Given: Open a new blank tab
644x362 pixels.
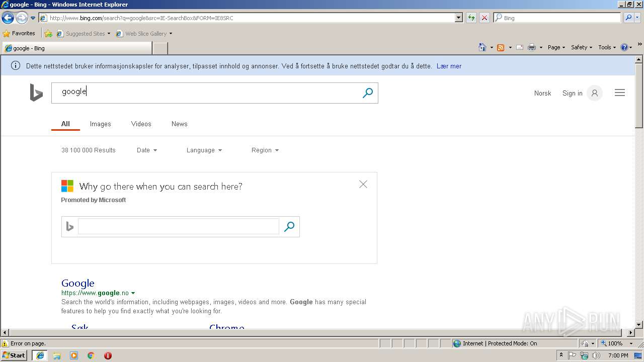Looking at the screenshot, I should 160,48.
